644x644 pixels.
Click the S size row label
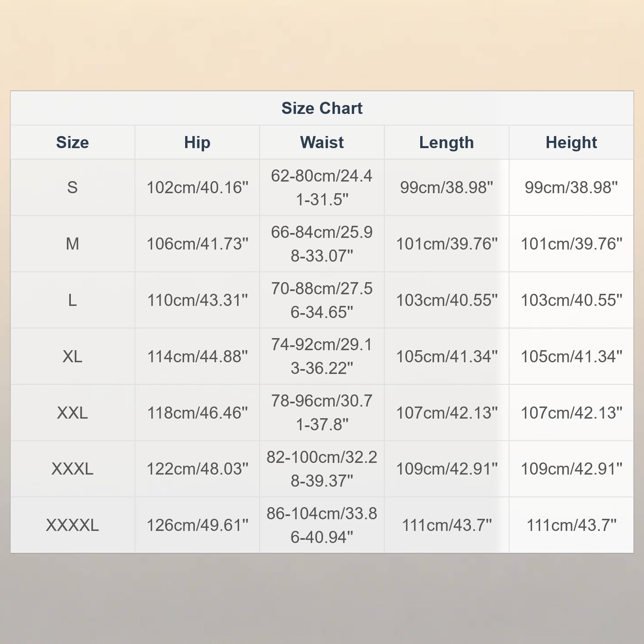[72, 188]
